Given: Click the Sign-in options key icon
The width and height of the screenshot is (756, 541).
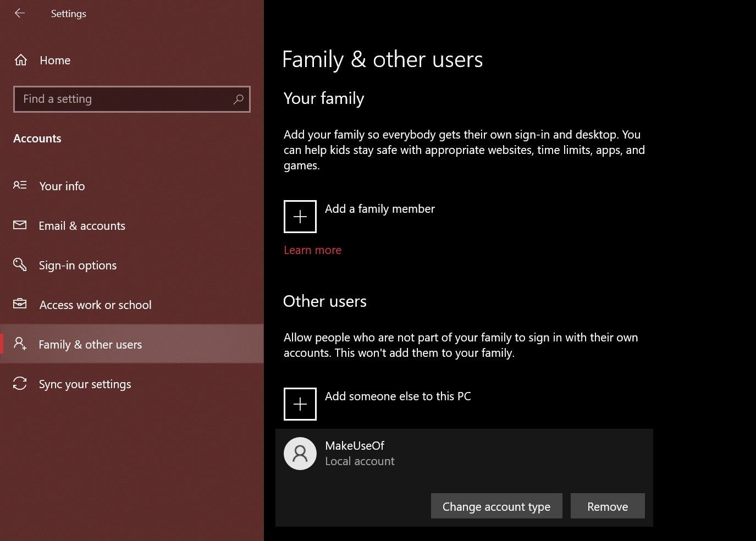Looking at the screenshot, I should (x=20, y=265).
